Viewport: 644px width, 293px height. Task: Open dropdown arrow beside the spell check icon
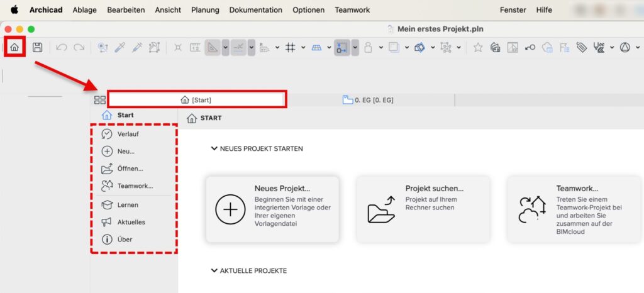click(x=612, y=48)
